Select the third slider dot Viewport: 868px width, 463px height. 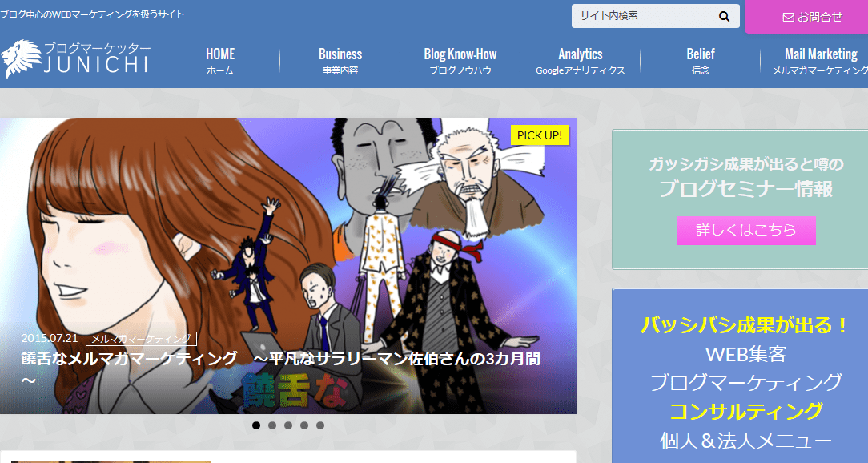287,425
